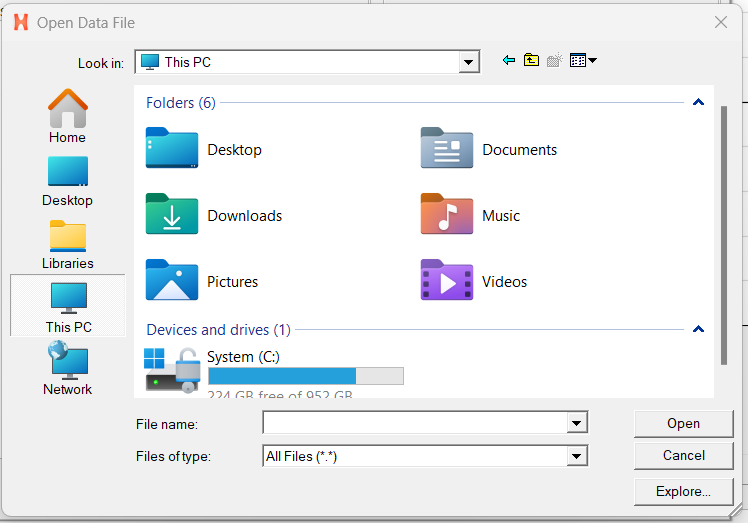The height and width of the screenshot is (523, 748).
Task: Go to Home in the places bar
Action: click(67, 116)
